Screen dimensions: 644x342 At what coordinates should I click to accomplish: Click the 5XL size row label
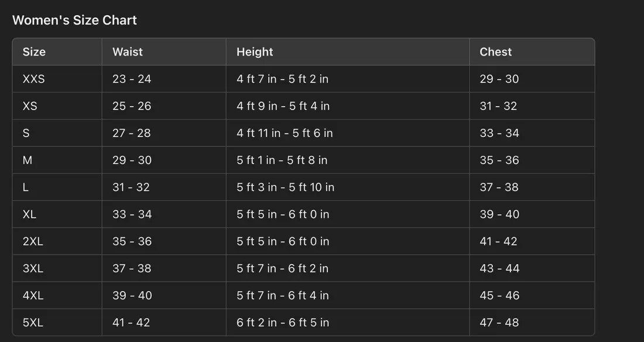33,322
